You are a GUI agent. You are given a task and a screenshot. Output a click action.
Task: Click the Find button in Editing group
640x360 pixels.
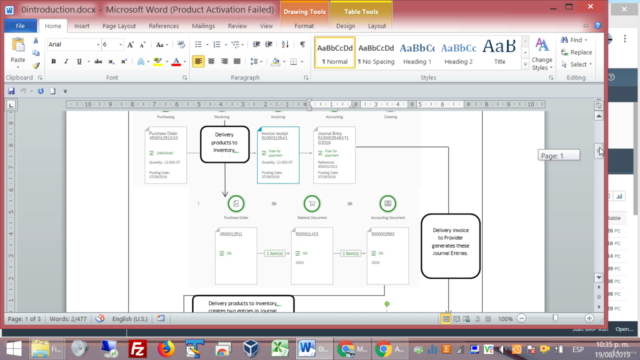click(x=574, y=40)
